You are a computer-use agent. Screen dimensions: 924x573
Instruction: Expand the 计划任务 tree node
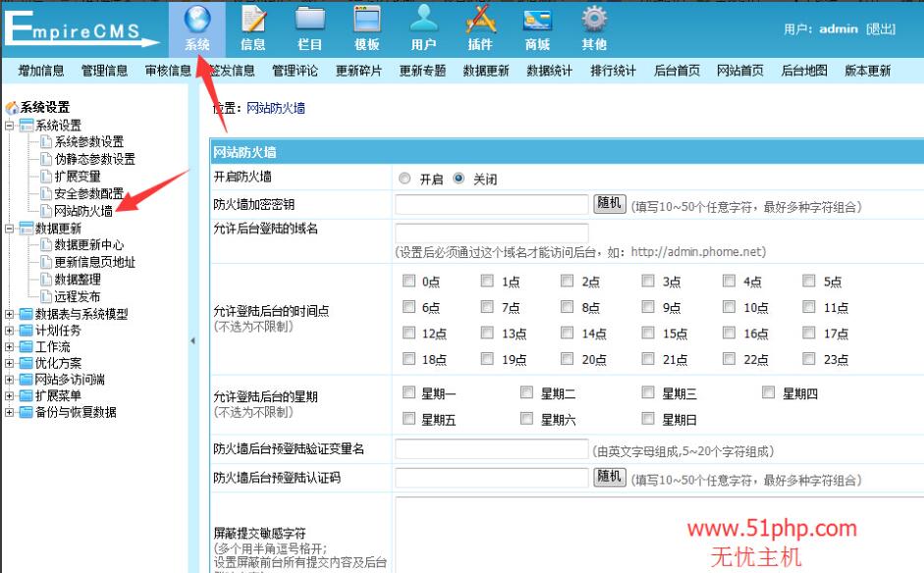[10, 331]
